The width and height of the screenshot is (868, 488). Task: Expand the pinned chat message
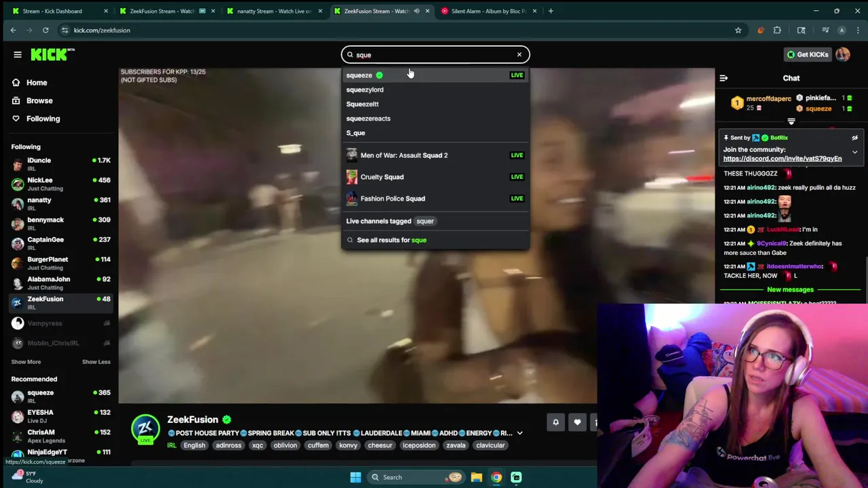point(854,152)
